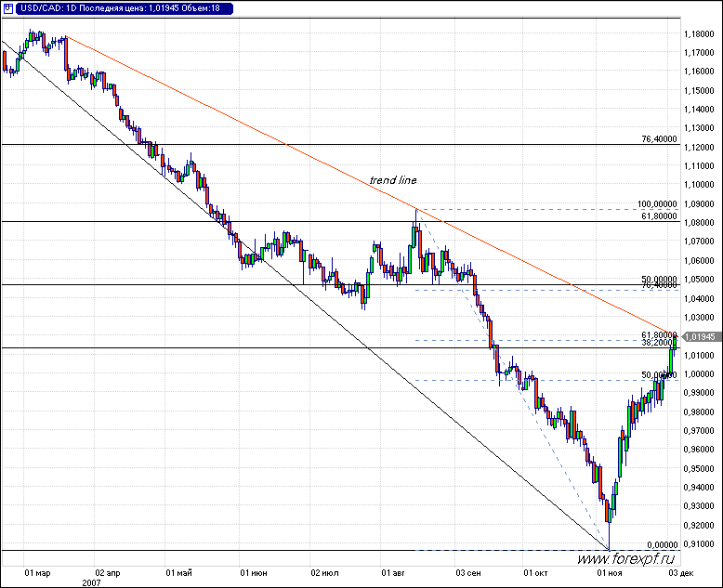Select the 01 ноя date label
The image size is (723, 588).
(x=609, y=573)
